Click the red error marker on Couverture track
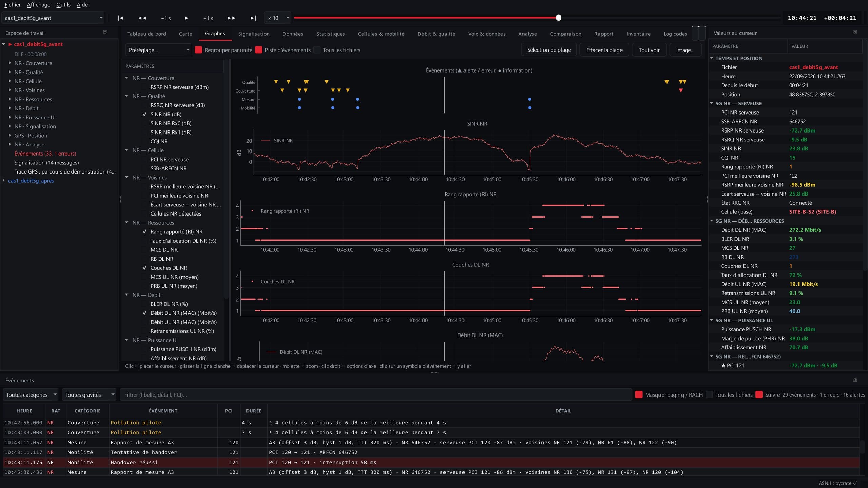This screenshot has width=868, height=488. (x=680, y=90)
